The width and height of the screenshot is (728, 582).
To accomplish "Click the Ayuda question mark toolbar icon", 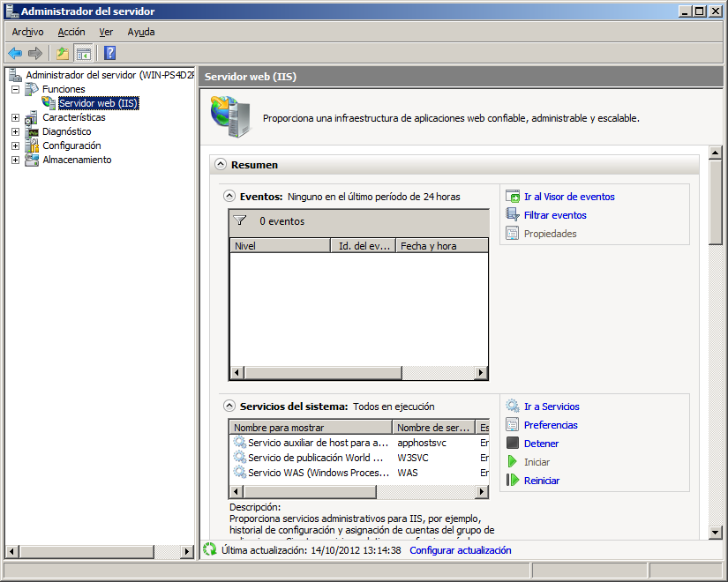I will (x=109, y=53).
